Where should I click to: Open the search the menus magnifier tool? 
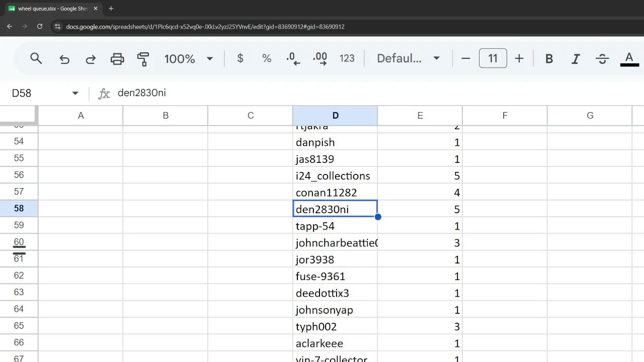click(x=36, y=58)
